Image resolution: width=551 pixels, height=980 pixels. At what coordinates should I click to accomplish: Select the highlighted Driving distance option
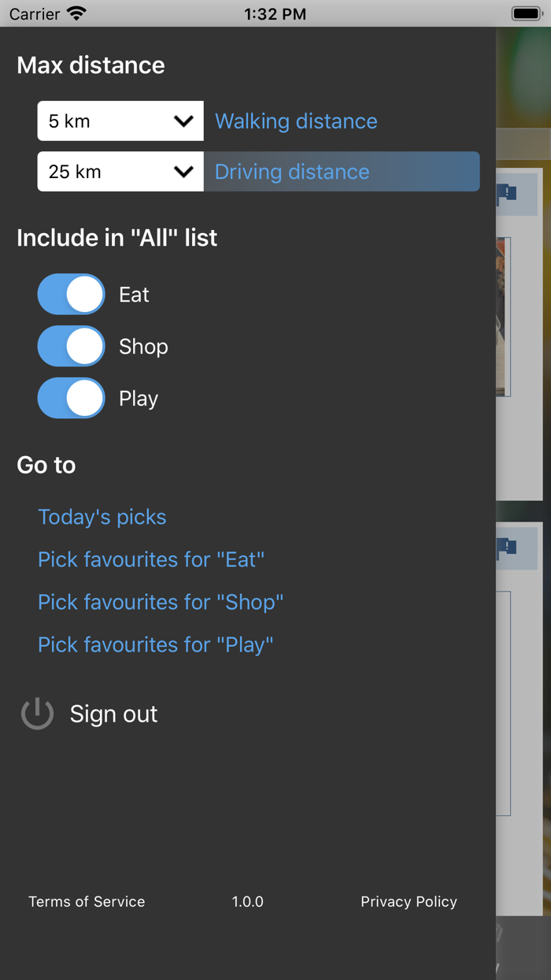[x=291, y=171]
